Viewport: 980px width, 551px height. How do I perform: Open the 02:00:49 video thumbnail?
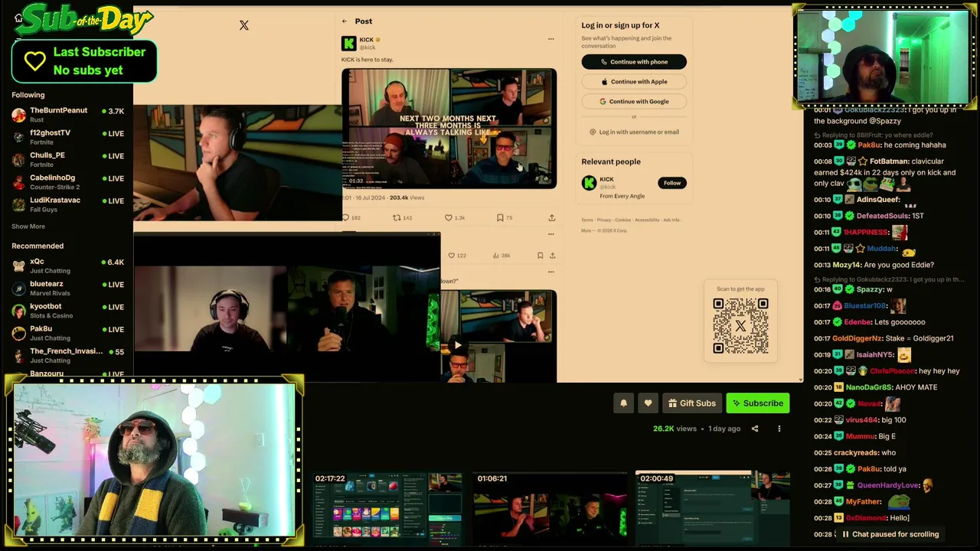(x=713, y=509)
